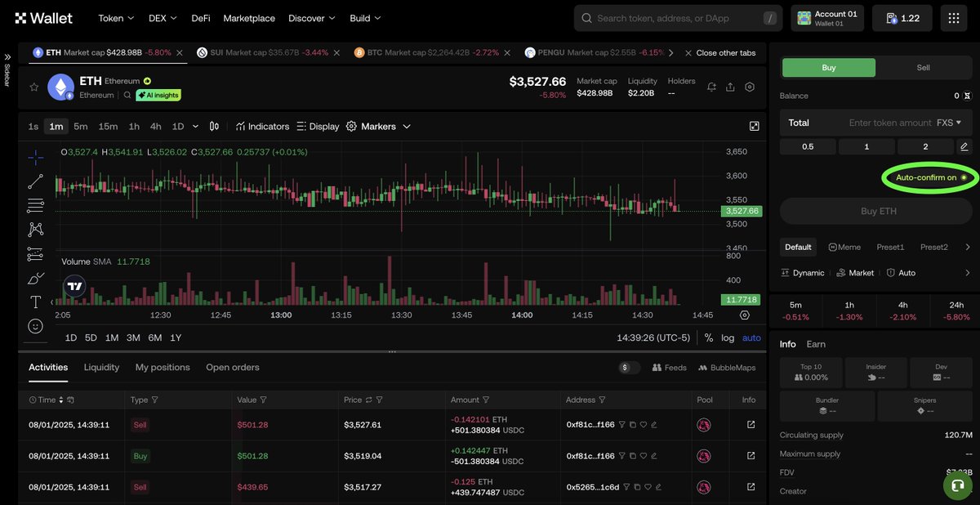Toggle log scale on chart
980x505 pixels.
(x=728, y=337)
